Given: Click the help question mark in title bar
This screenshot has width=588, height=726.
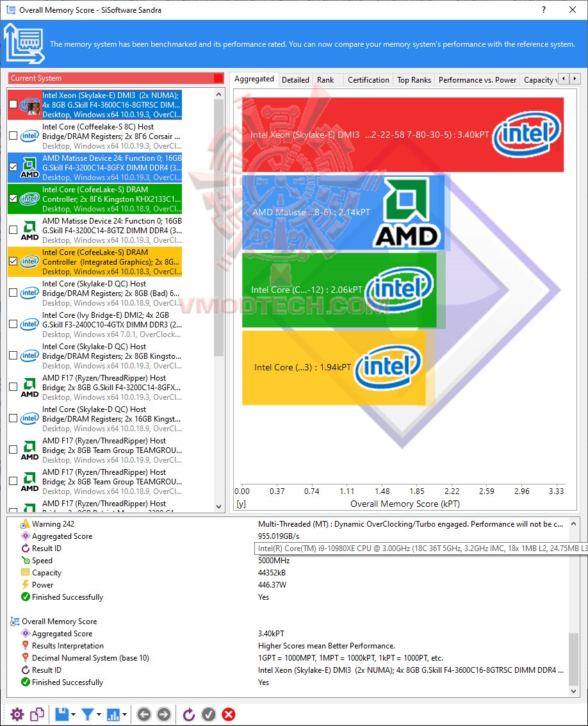Looking at the screenshot, I should pos(544,10).
